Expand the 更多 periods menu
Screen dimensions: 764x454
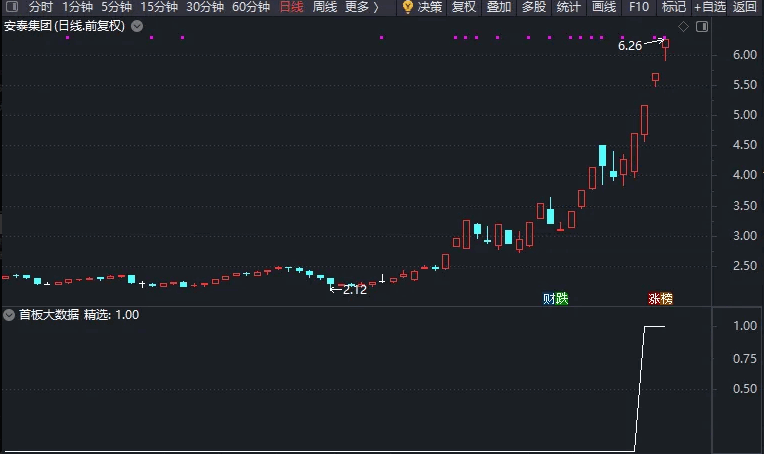(x=362, y=7)
